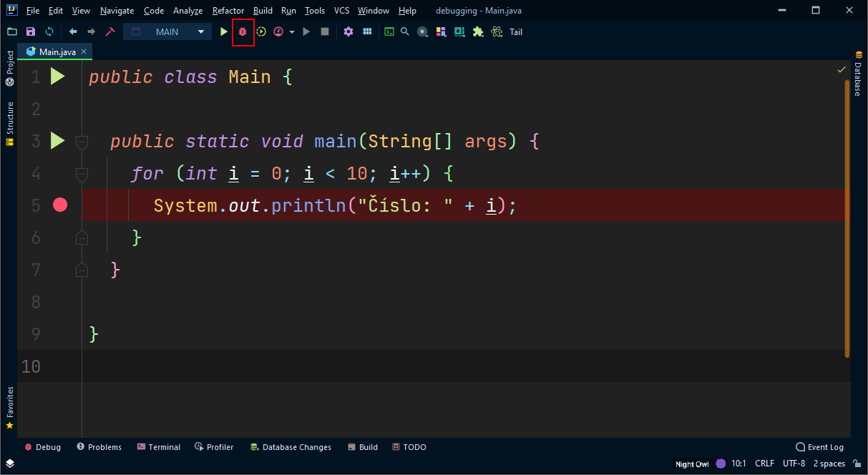Switch Night Owl color scheme in status bar
The width and height of the screenshot is (868, 475).
pyautogui.click(x=691, y=464)
